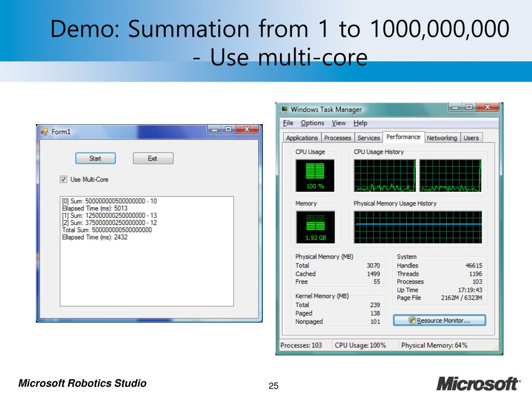Open the File menu in Task Manager
Viewport: 532px width, 399px height.
[x=288, y=123]
